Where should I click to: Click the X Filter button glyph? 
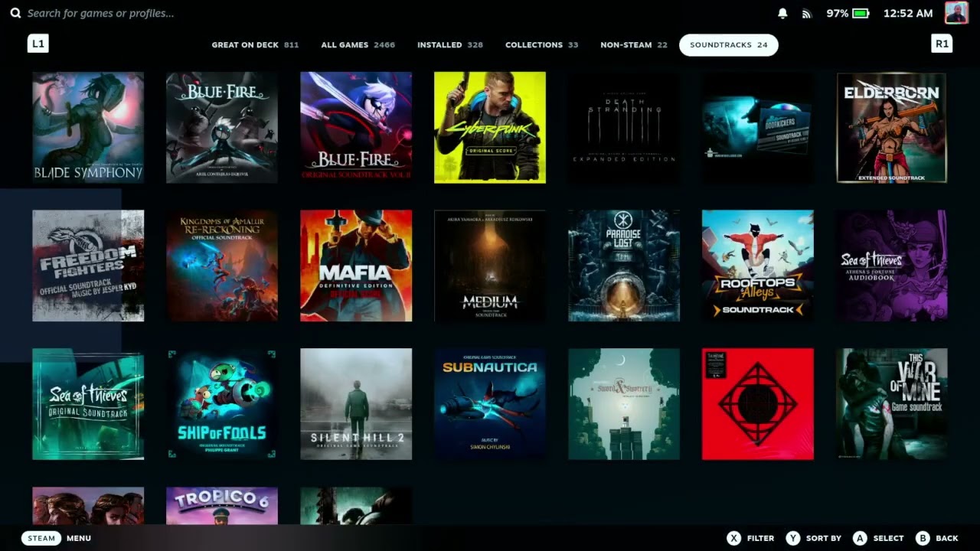[733, 538]
